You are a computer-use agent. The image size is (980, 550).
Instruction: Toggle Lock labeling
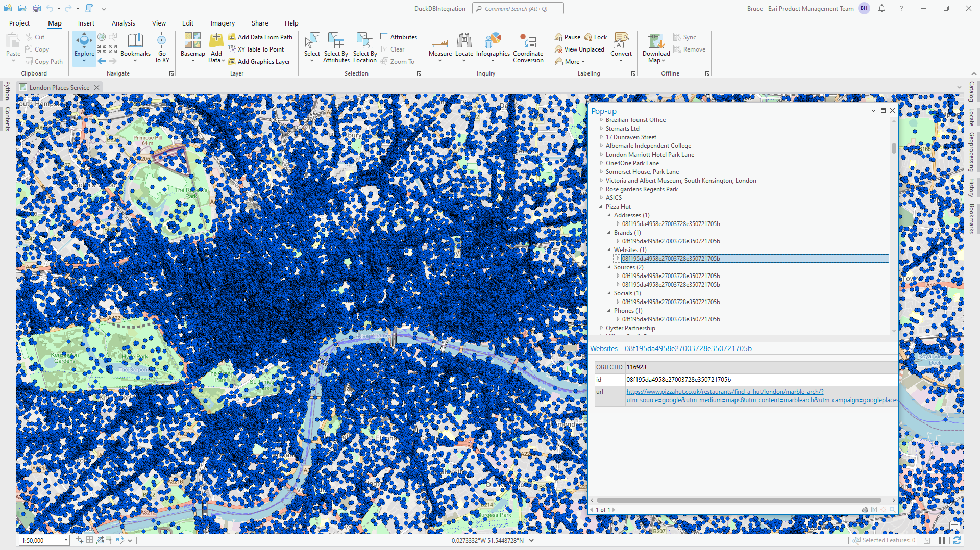pos(595,36)
